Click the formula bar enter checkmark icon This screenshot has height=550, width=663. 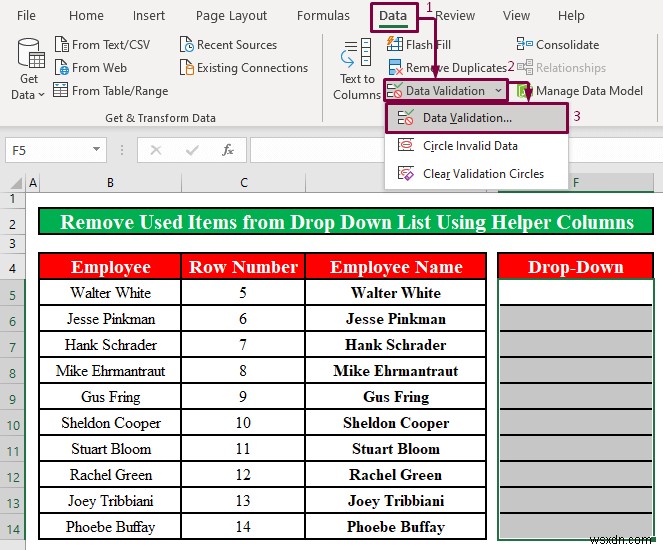point(192,150)
